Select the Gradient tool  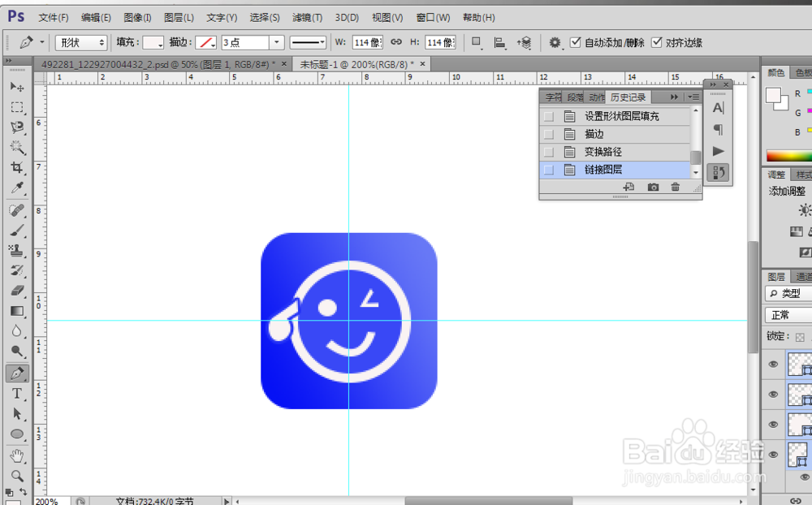[17, 311]
